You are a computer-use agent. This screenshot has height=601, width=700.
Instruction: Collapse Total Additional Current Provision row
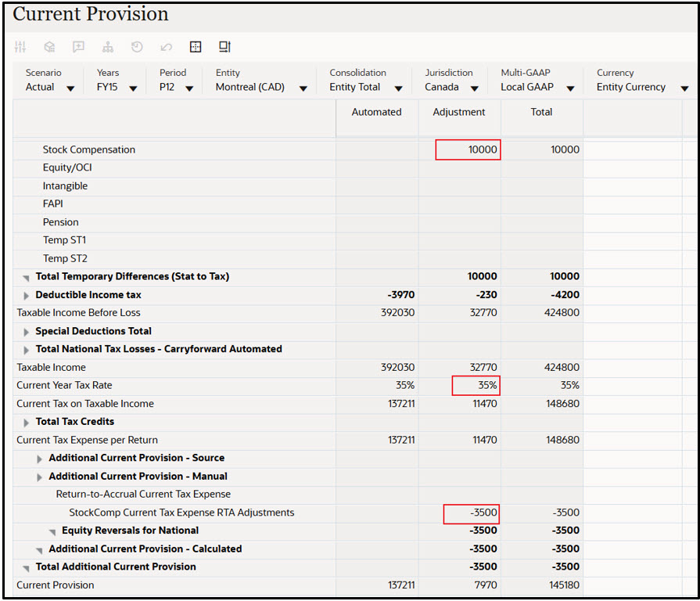point(27,568)
